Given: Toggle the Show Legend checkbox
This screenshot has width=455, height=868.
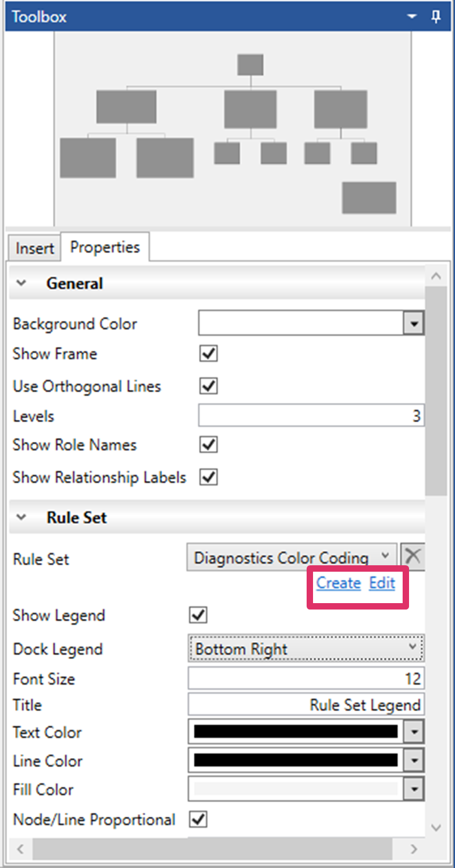Looking at the screenshot, I should tap(198, 615).
